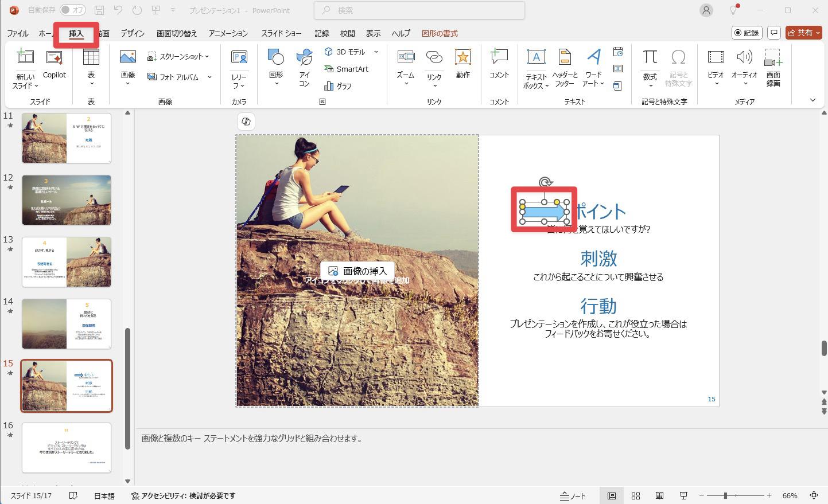Click the date and time icon in Text group
Viewport: 828px width, 504px height.
tap(618, 52)
